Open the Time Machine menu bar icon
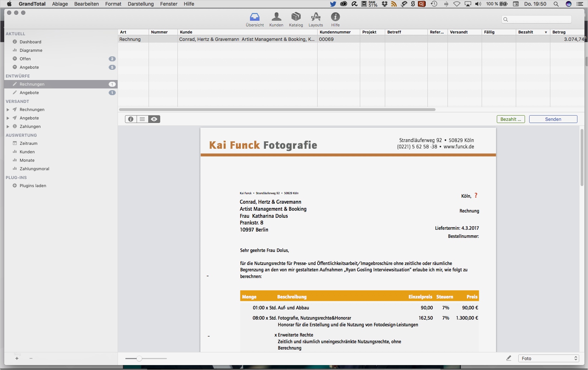The image size is (588, 370). click(x=434, y=4)
